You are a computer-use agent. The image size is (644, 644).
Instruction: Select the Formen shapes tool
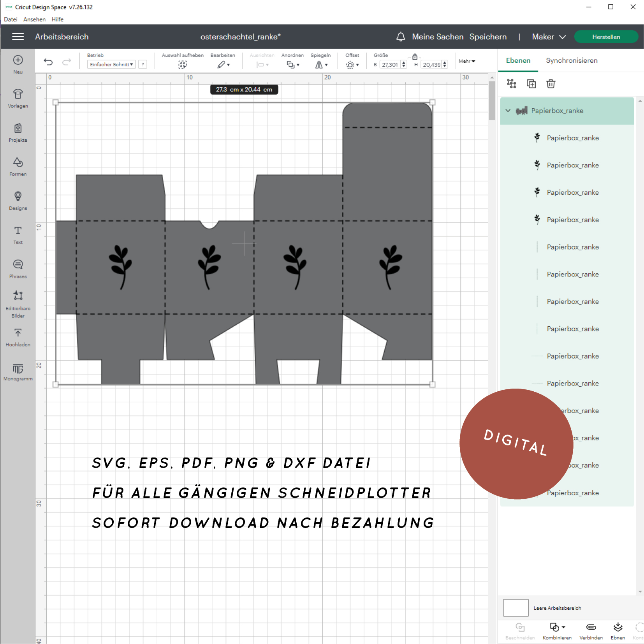pyautogui.click(x=18, y=166)
